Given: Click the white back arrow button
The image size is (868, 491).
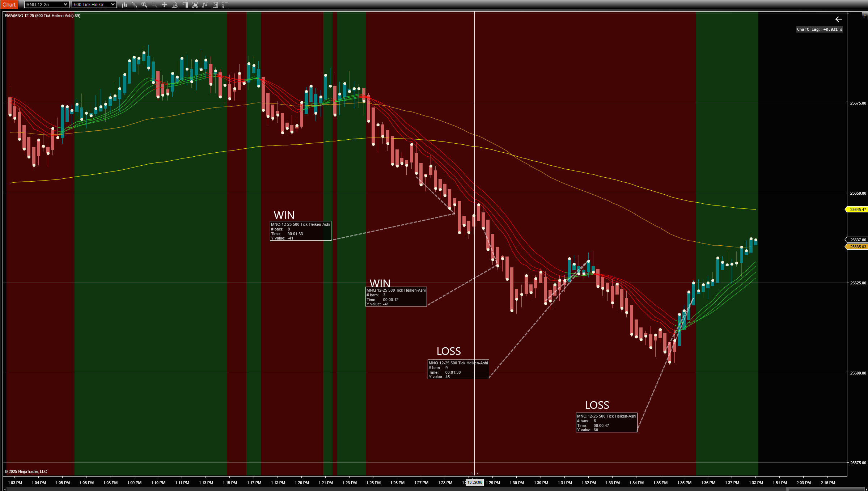Looking at the screenshot, I should click(838, 19).
